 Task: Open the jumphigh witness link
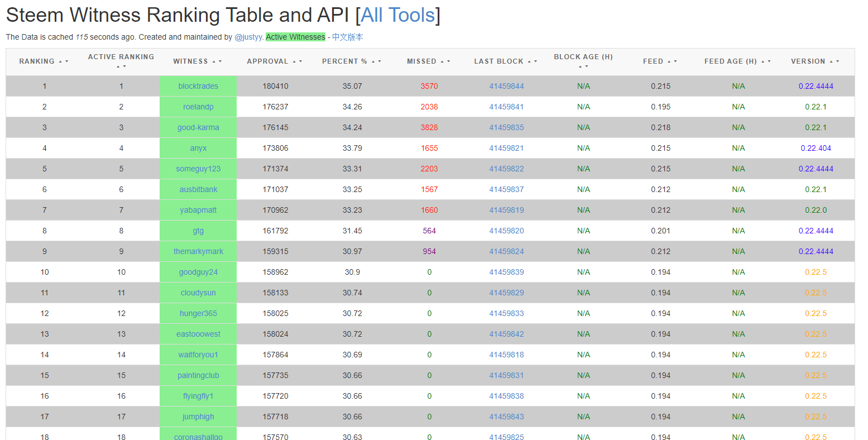198,417
